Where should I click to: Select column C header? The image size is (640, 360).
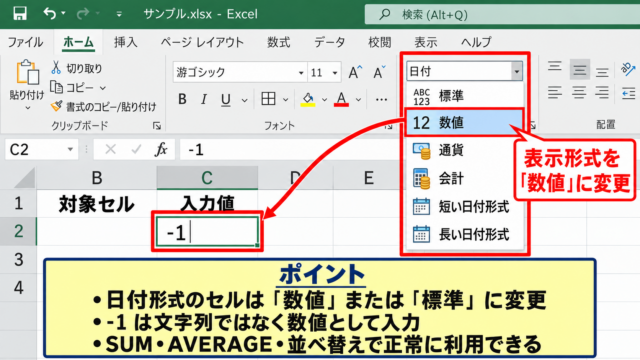pos(207,178)
